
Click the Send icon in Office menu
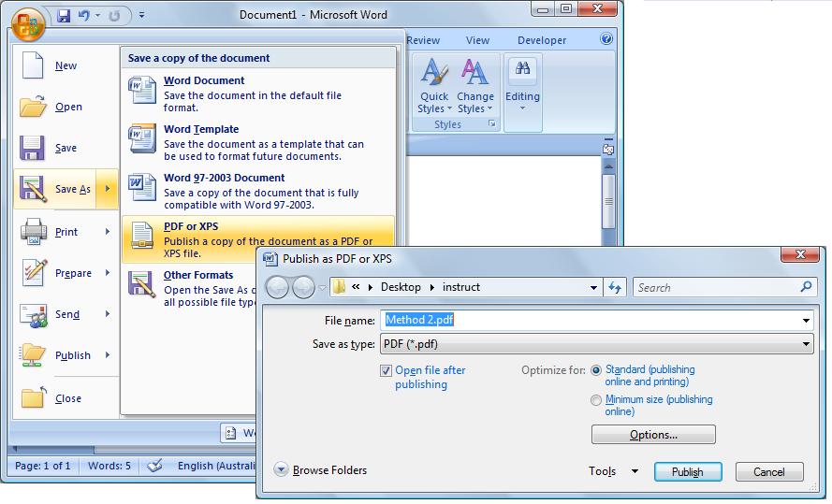tap(34, 314)
